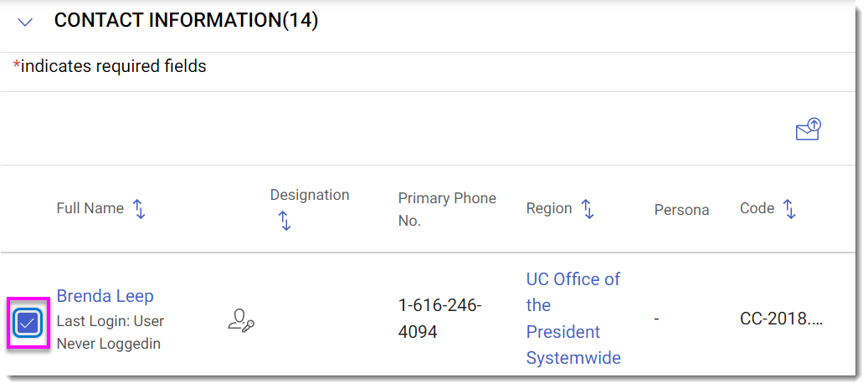Collapse the Contact Information section chevron
Screen dimensions: 868x388
pos(25,23)
